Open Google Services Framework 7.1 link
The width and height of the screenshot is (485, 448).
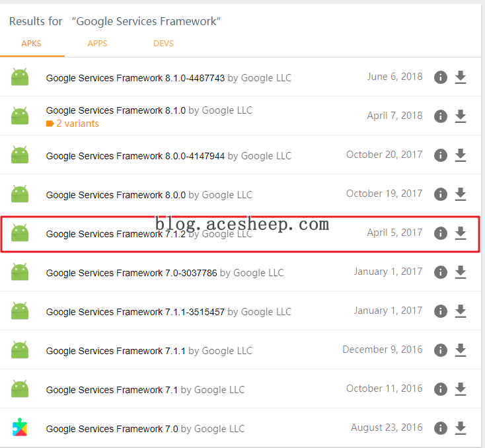112,390
